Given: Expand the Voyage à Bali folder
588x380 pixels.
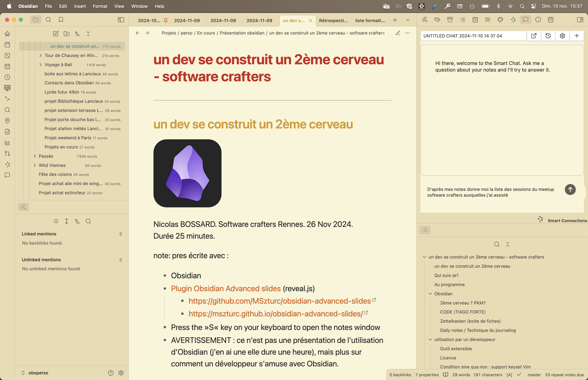Looking at the screenshot, I should click(x=40, y=65).
